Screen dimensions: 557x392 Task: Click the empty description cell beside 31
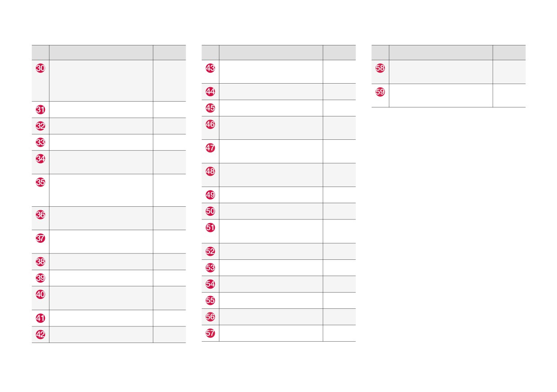coord(101,110)
